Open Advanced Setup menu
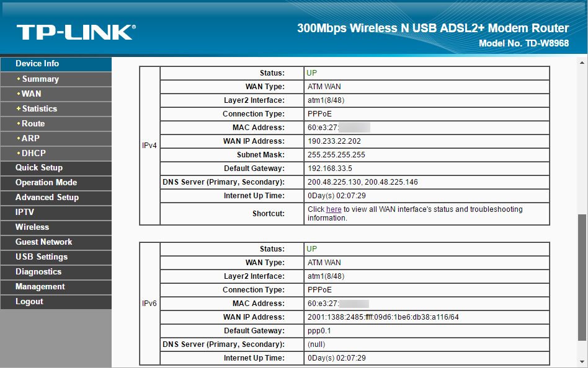 [56, 198]
